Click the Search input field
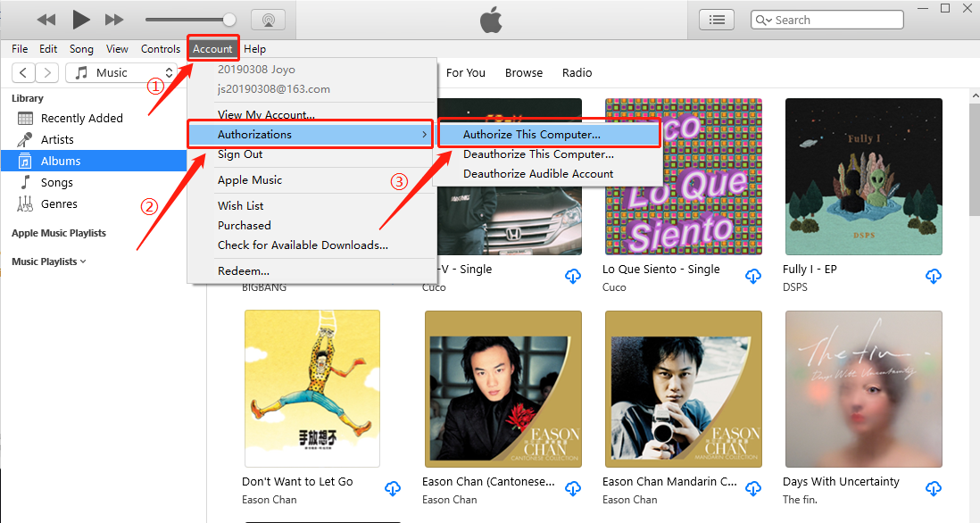 point(826,20)
